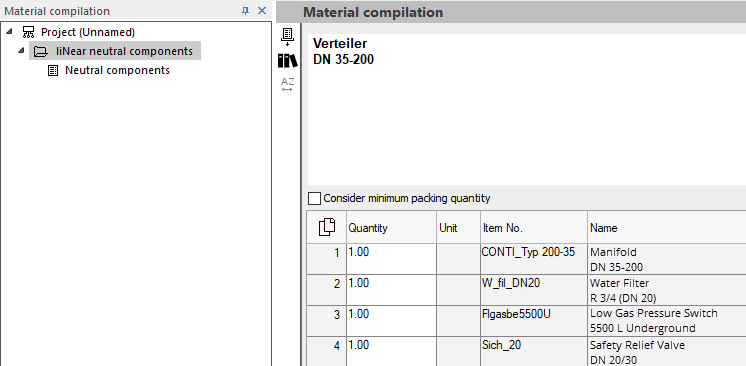Image resolution: width=746 pixels, height=366 pixels.
Task: Click the Unit cell in Manifold row
Action: coord(459,259)
